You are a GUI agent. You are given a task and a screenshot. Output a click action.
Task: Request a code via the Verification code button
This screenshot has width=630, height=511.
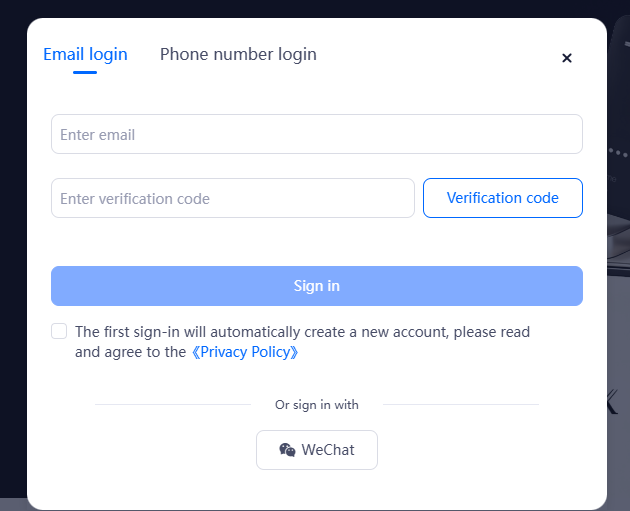click(x=502, y=198)
